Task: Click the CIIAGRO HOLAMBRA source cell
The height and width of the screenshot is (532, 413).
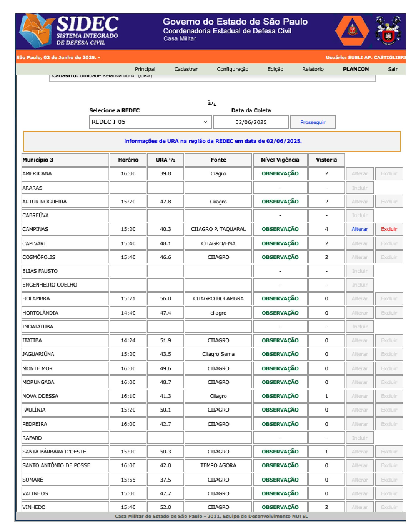Action: 218,299
